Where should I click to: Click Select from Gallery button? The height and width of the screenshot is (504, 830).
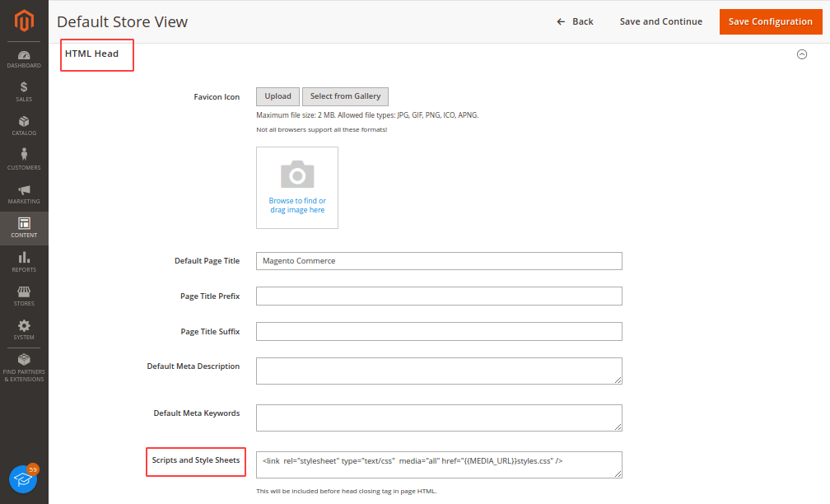(345, 96)
